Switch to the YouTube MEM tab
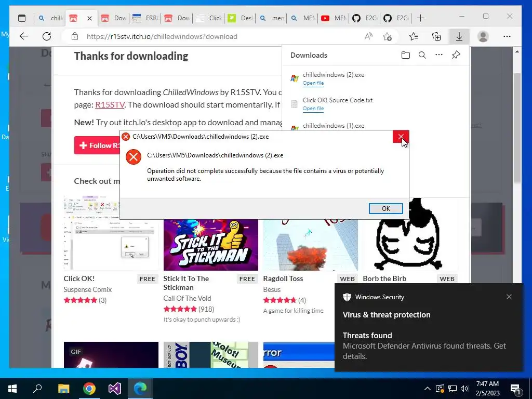 coord(334,18)
